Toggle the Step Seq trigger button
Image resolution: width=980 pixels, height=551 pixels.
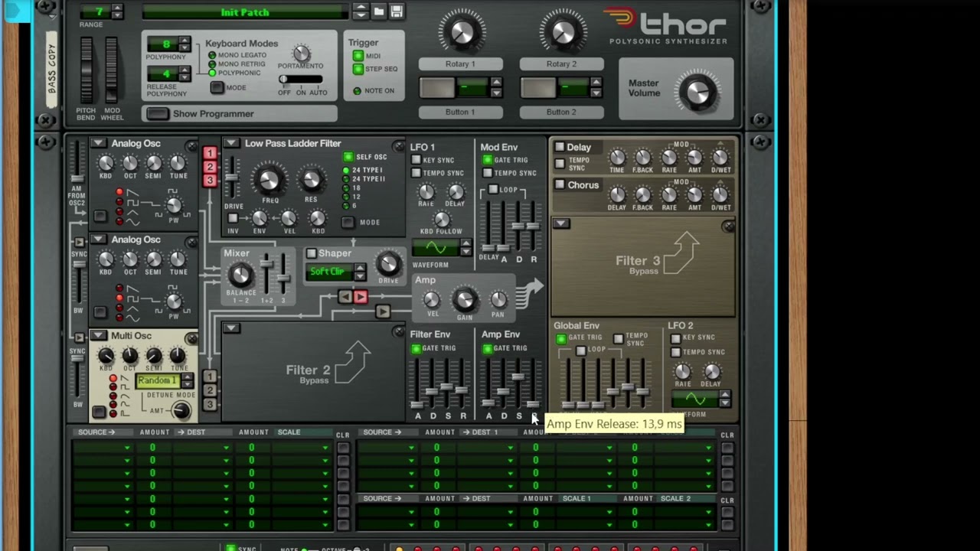(x=358, y=69)
